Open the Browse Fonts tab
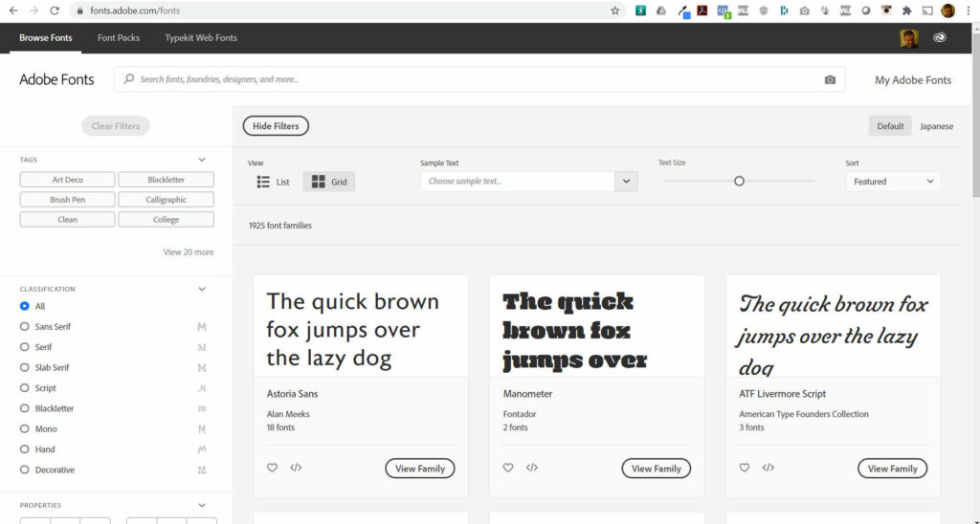980x524 pixels. coord(46,37)
